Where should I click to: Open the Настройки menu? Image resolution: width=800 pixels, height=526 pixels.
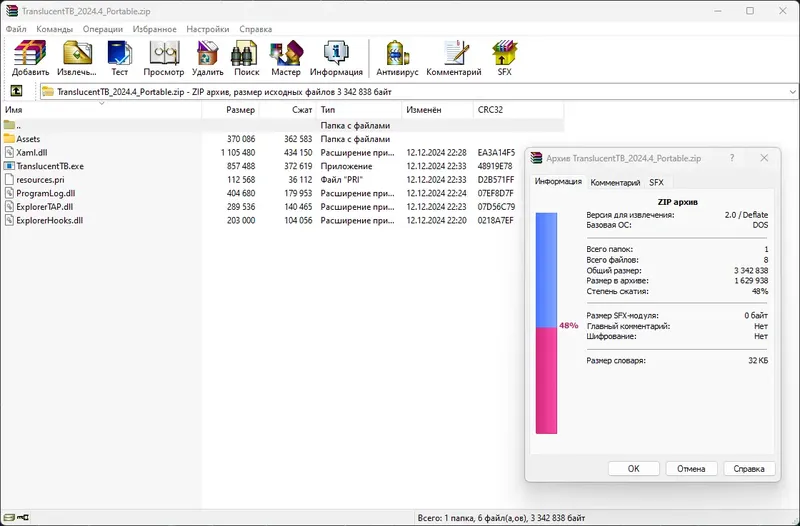tap(208, 29)
